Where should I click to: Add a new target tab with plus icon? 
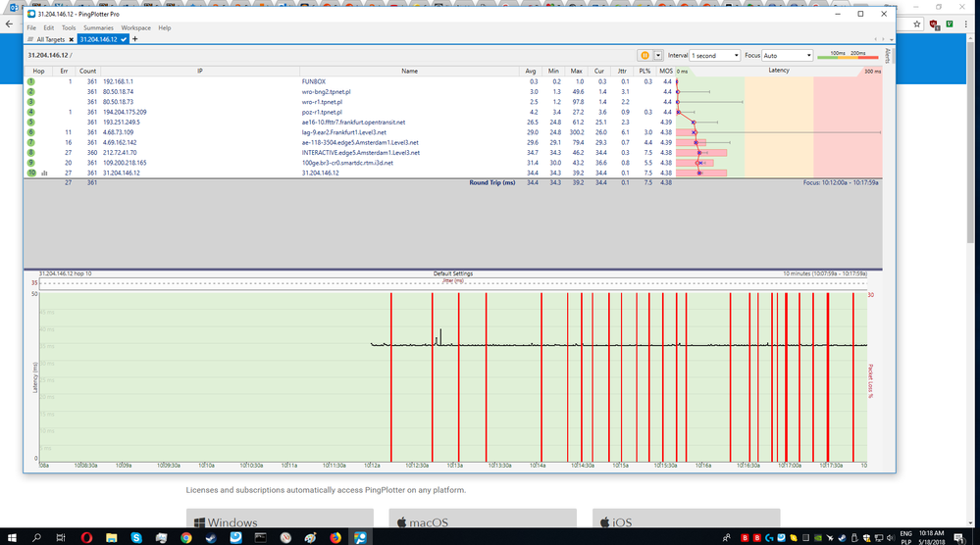(135, 39)
